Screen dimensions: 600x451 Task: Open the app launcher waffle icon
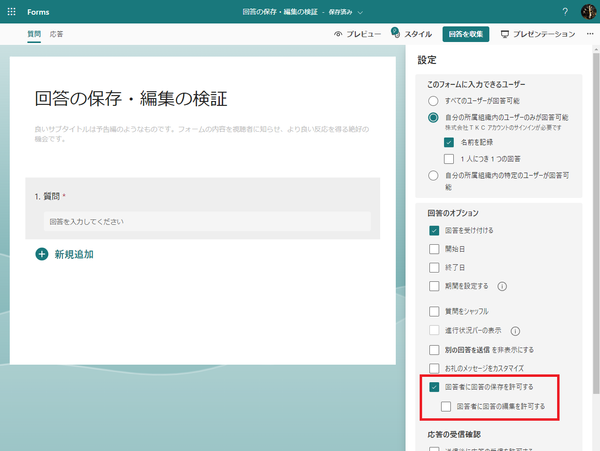point(11,12)
